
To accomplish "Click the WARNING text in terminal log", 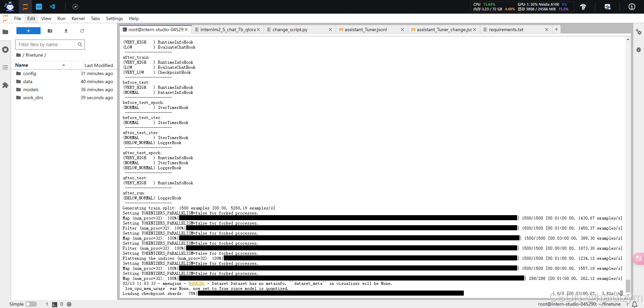I will tap(197, 284).
